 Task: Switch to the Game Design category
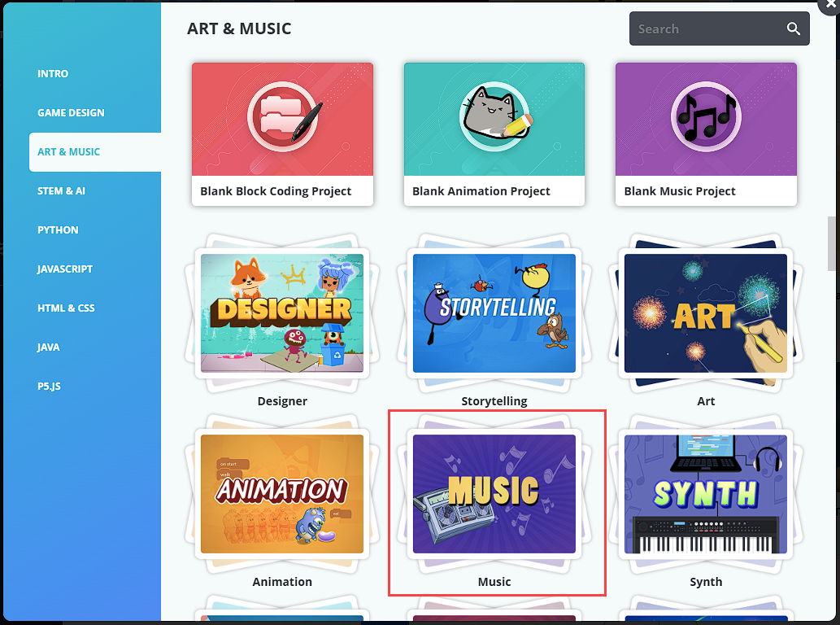point(71,112)
